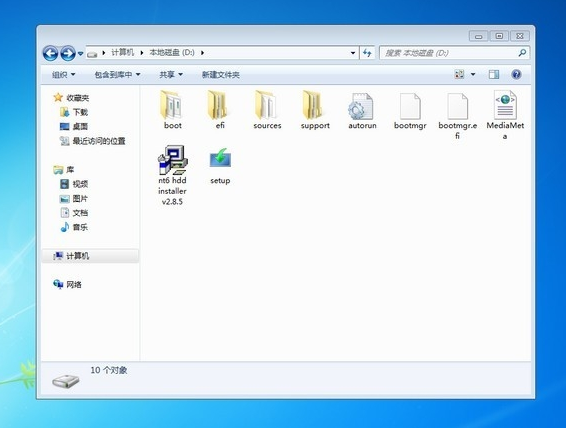Select nt6 hdd installer v2.8.5 icon
The width and height of the screenshot is (566, 428).
(x=173, y=160)
